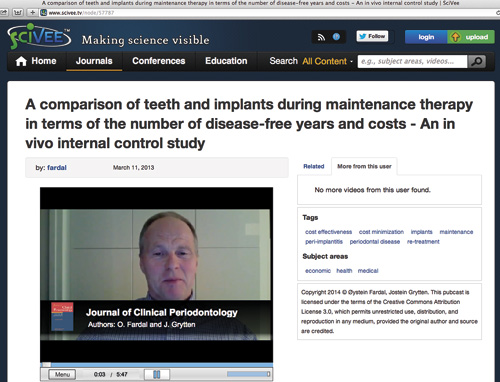
Task: Open the cost minimization tag
Action: pyautogui.click(x=381, y=232)
